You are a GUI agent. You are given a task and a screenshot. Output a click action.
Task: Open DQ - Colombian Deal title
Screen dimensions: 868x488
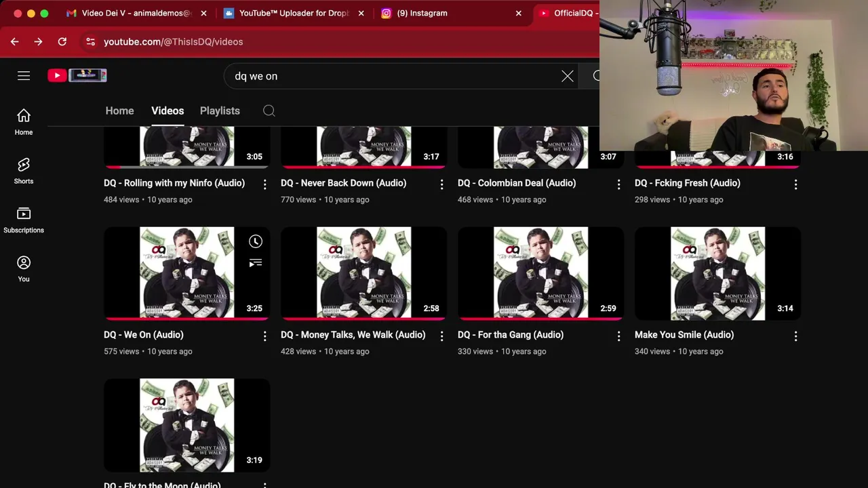click(517, 183)
